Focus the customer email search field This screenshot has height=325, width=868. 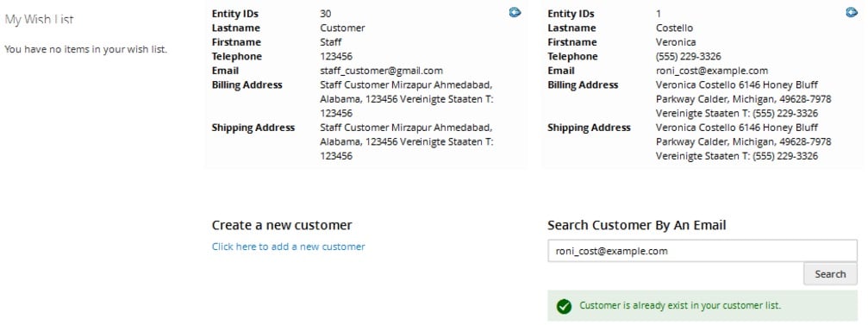click(x=702, y=251)
